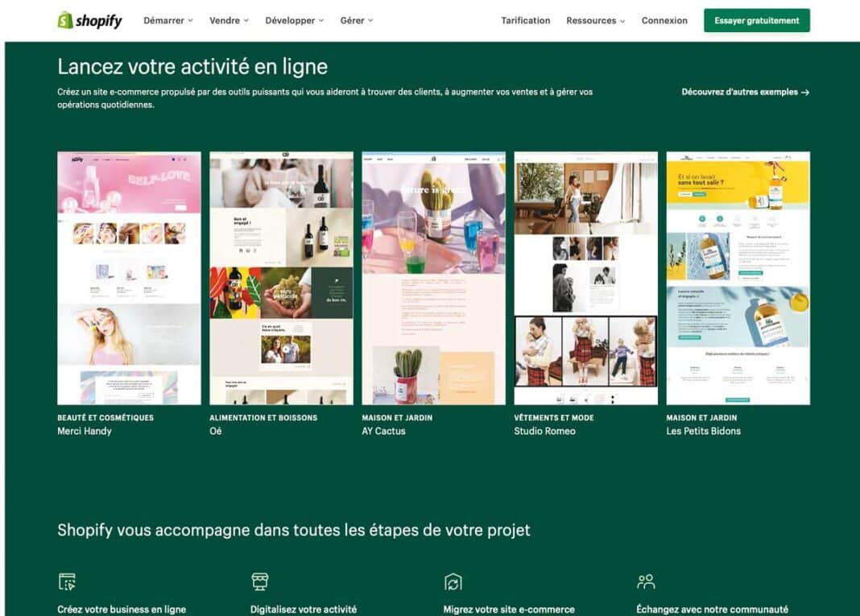Click the migration icon above Migrez votre site
This screenshot has height=616, width=860.
453,581
